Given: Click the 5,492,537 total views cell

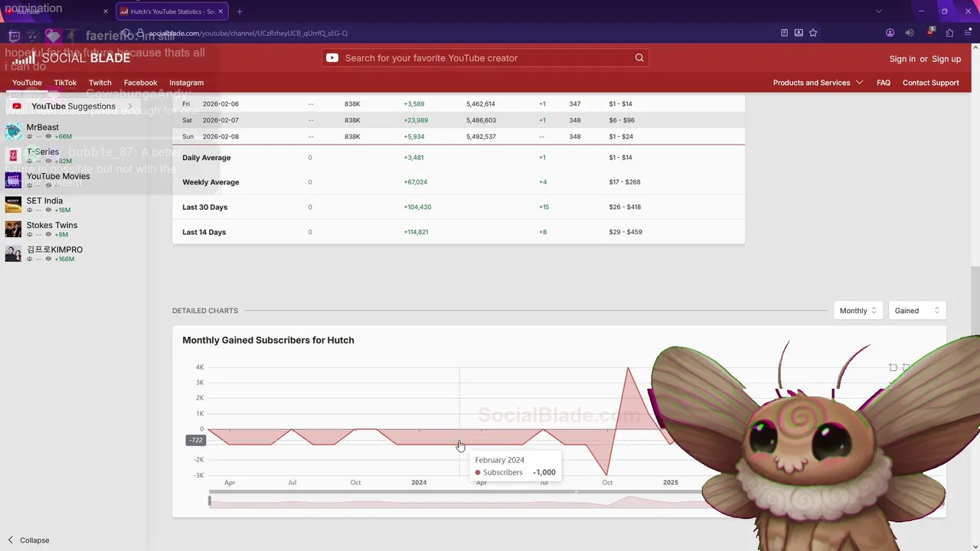Looking at the screenshot, I should (481, 136).
